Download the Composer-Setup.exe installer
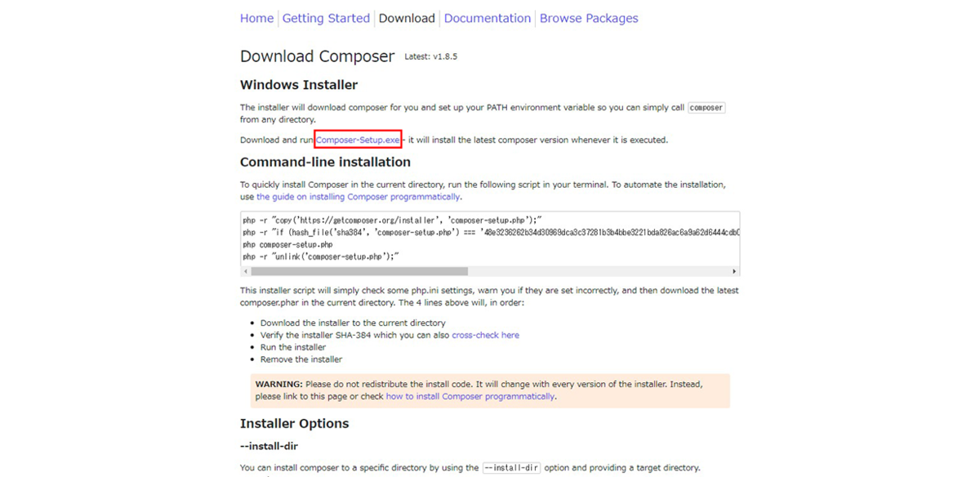 [359, 140]
